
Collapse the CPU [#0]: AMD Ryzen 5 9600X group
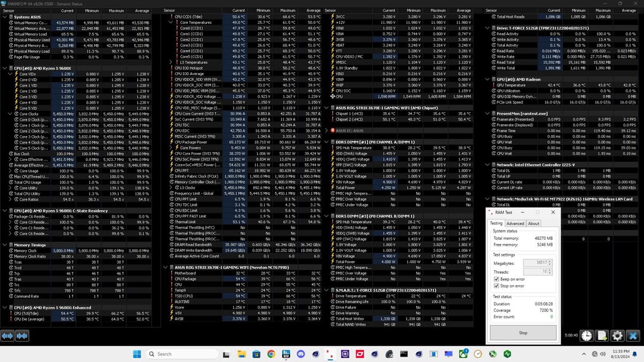(x=5, y=68)
